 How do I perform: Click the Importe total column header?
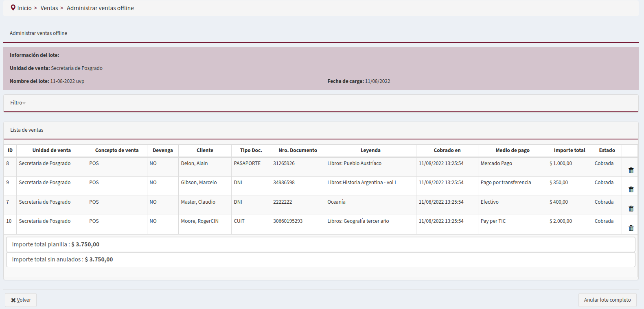(570, 150)
